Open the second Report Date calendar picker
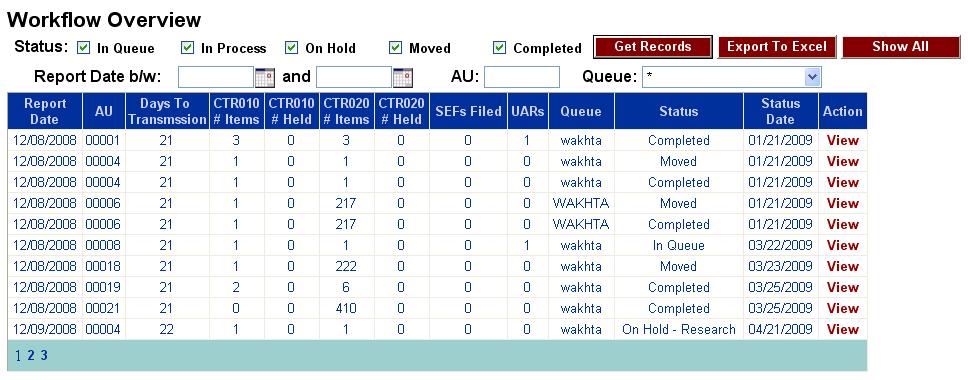Viewport: 968px width, 380px height. click(403, 78)
